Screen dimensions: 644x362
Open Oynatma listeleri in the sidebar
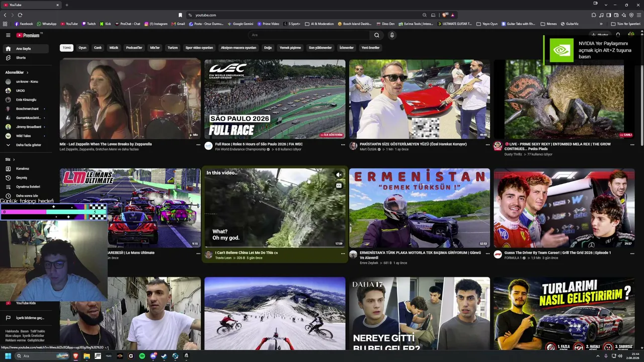point(27,187)
